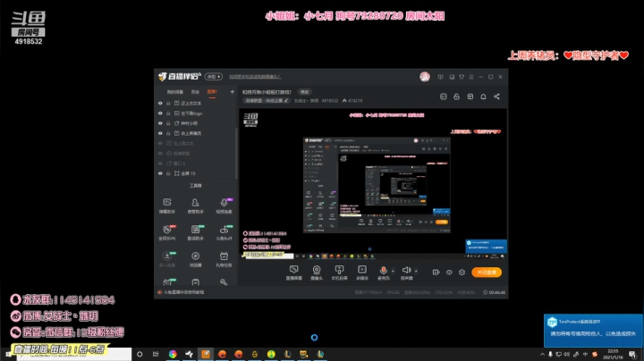644x361 pixels.
Task: Show the hidden 英雄联盟 layer
Action: point(160,154)
